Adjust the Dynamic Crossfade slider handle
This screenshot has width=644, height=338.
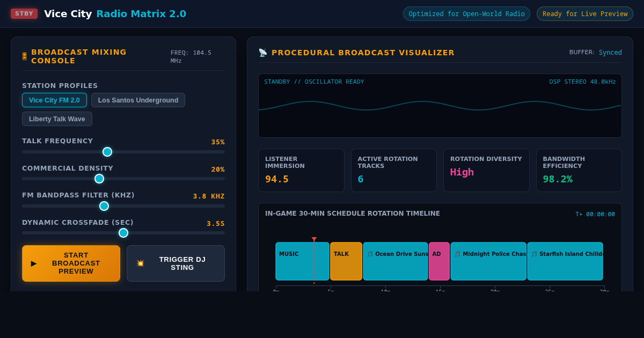(x=123, y=233)
